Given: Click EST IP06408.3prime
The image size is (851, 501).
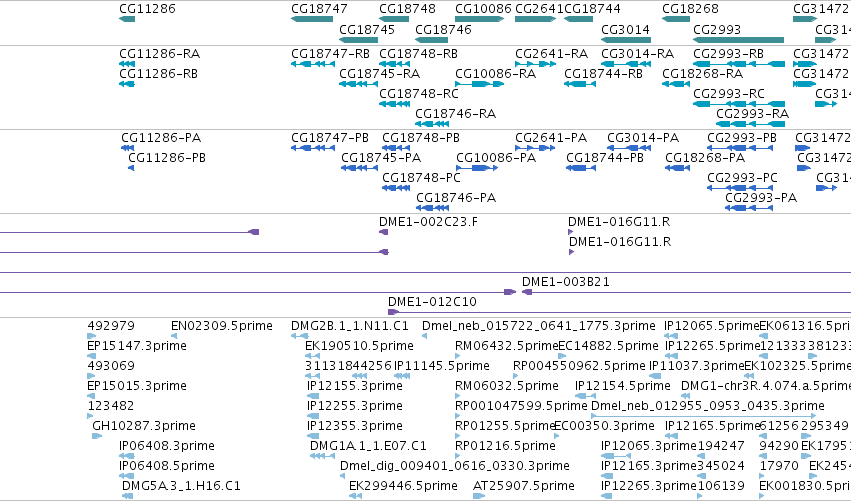Looking at the screenshot, I should coord(167,447).
